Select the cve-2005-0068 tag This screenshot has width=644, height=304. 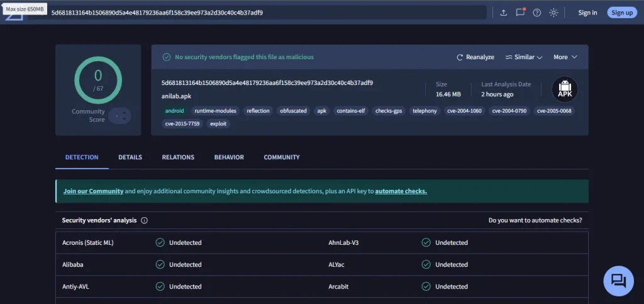[554, 111]
